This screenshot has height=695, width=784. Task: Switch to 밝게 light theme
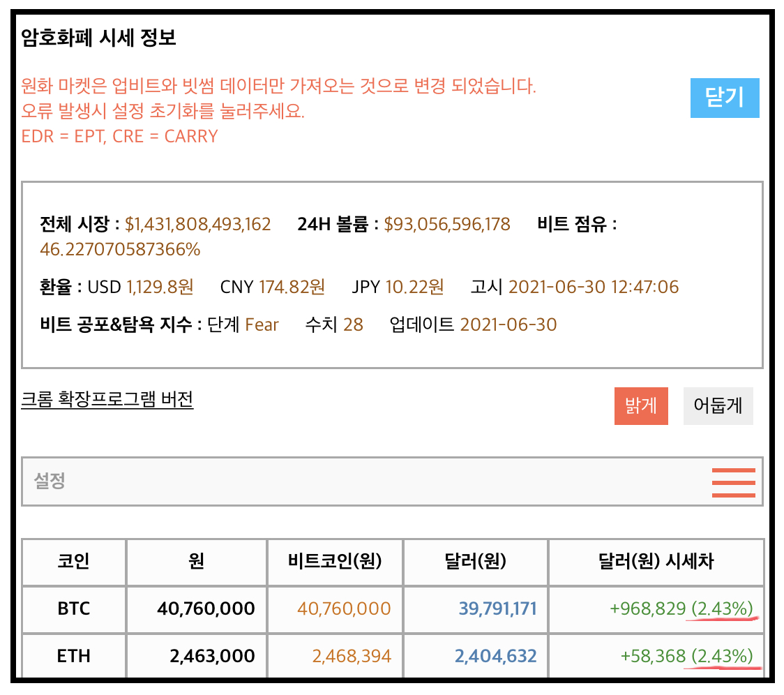pos(640,405)
